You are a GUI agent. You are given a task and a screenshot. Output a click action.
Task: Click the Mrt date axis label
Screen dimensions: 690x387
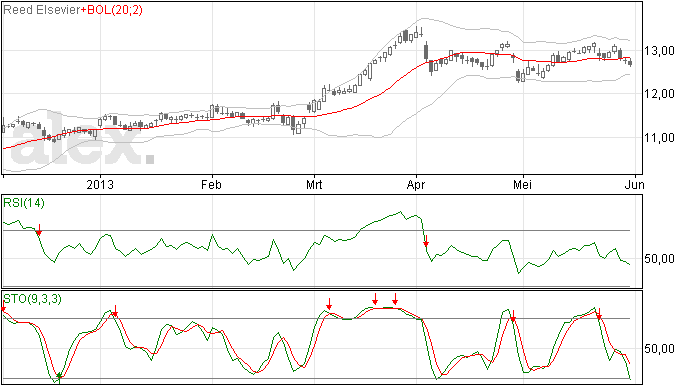(314, 184)
